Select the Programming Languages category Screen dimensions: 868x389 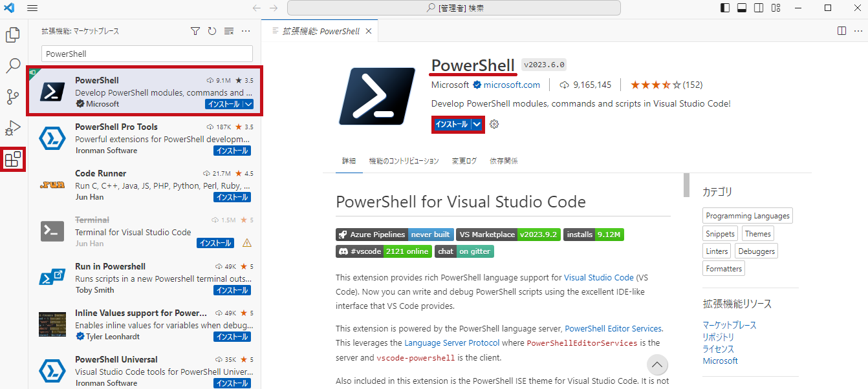(x=748, y=216)
